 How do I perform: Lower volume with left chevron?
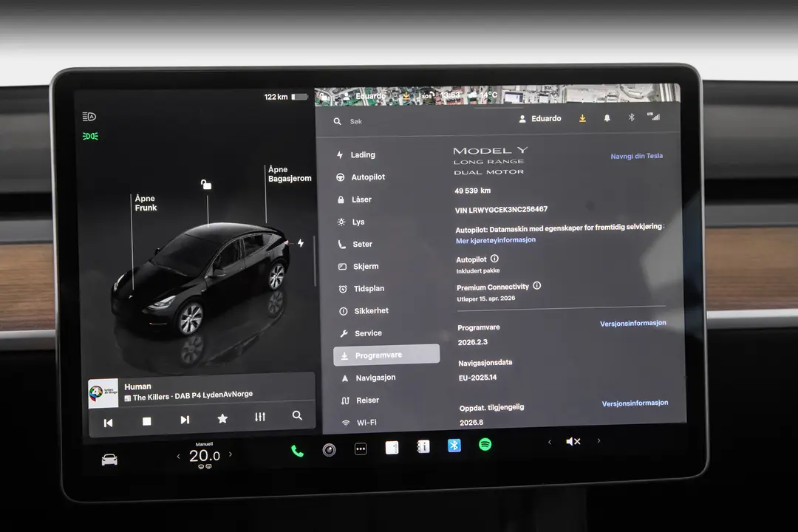[x=550, y=442]
